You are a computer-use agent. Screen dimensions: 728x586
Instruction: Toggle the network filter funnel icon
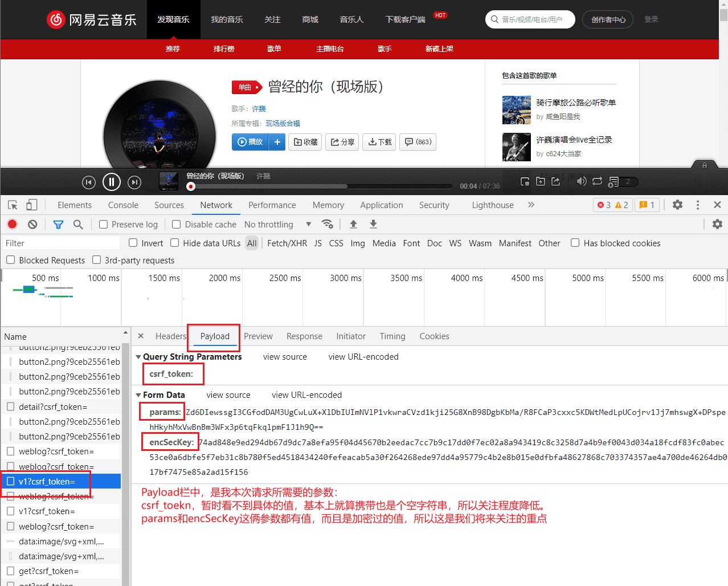tap(58, 225)
